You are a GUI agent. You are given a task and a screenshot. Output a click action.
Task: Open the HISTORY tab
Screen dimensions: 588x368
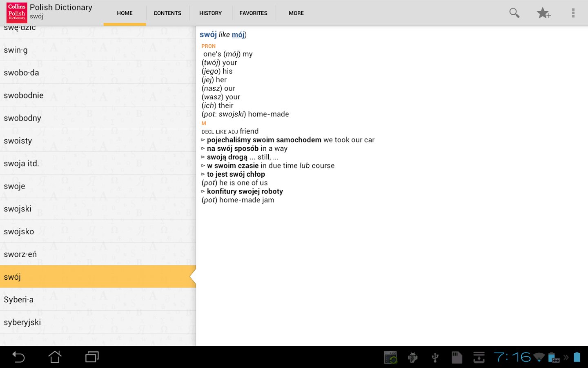click(210, 13)
